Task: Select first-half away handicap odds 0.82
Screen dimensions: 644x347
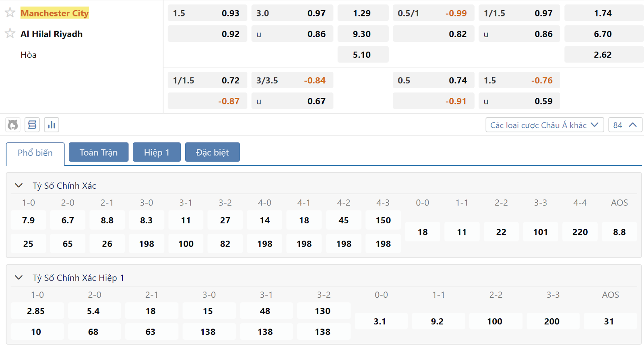Action: [433, 34]
